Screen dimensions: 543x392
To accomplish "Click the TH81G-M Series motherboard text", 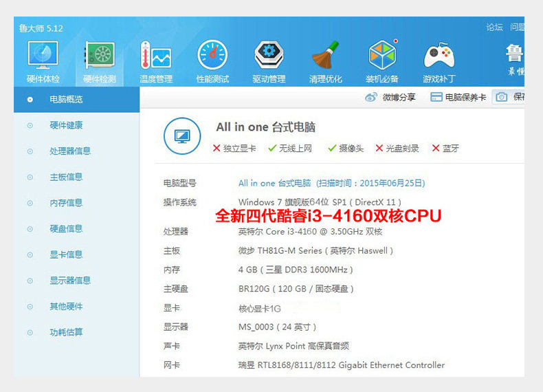I will tap(315, 250).
